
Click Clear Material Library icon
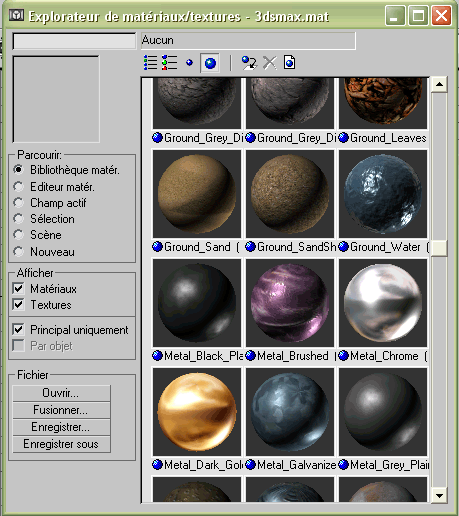(289, 62)
